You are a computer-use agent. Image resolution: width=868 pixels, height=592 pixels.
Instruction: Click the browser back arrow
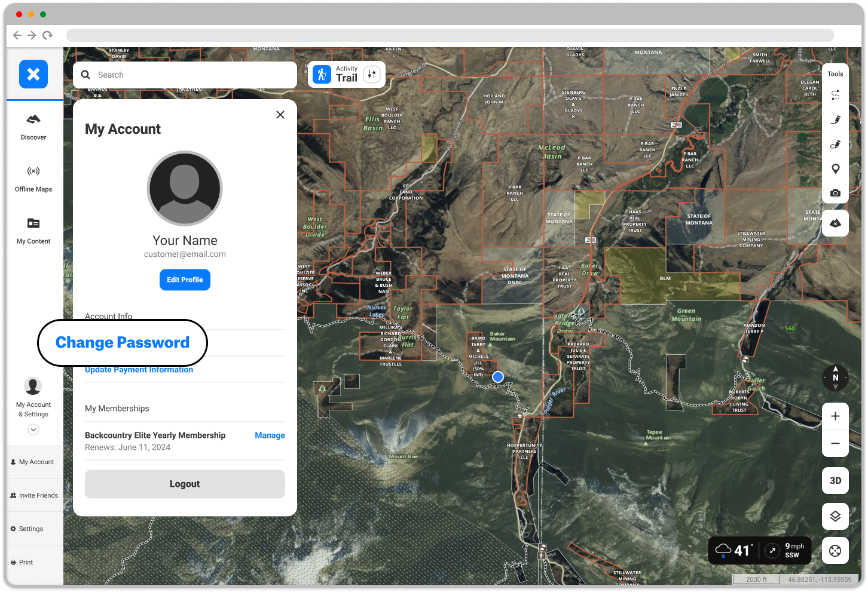(17, 35)
